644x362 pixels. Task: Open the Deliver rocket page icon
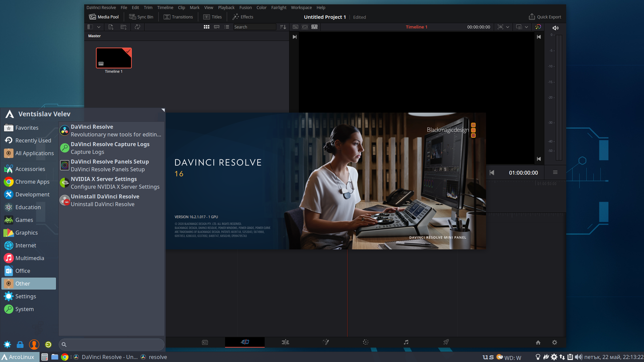point(446,342)
